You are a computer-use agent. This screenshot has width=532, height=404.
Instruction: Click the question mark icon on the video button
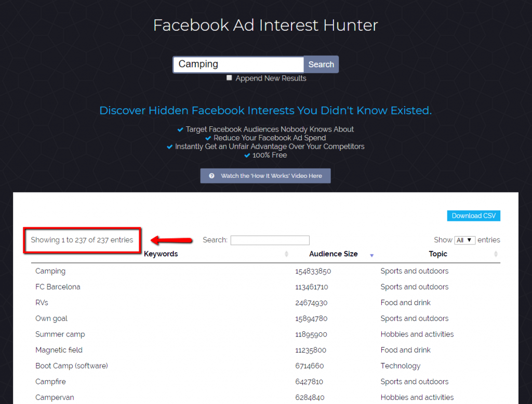pos(211,176)
